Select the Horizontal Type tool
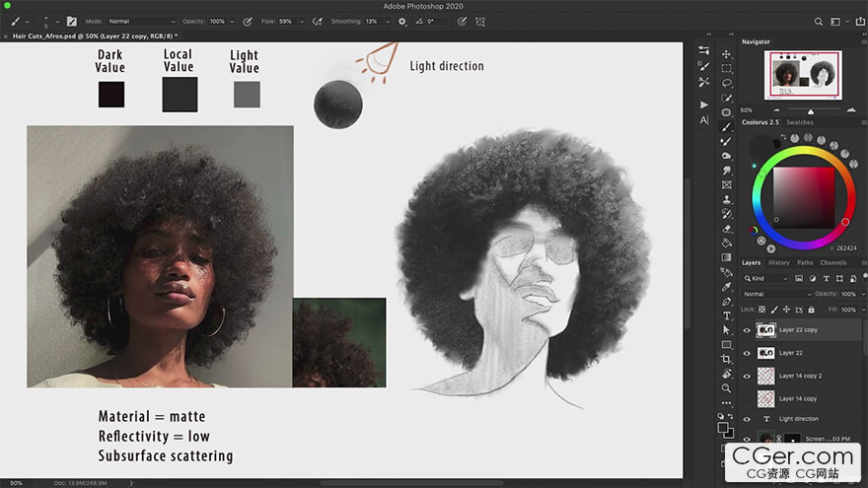This screenshot has height=488, width=868. pyautogui.click(x=726, y=315)
